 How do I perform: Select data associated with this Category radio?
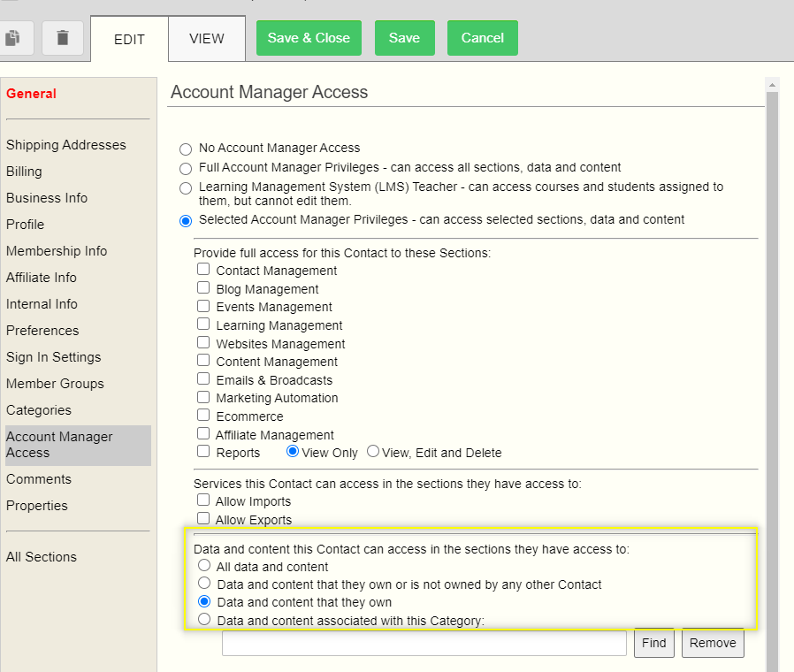click(x=204, y=619)
